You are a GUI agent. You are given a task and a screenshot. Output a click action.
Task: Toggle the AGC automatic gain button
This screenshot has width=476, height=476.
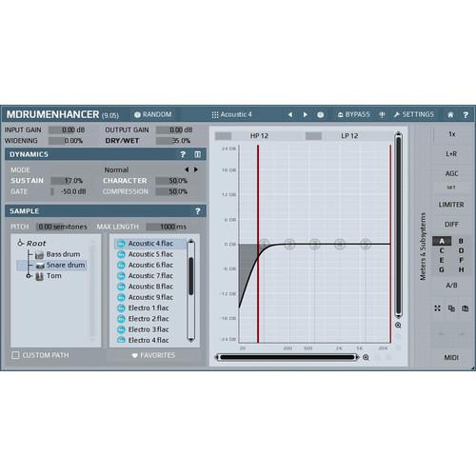click(x=451, y=173)
